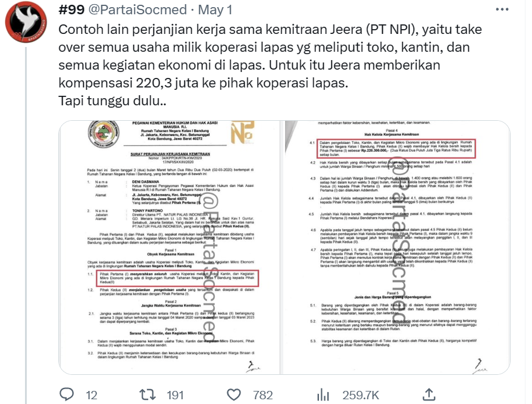Click the share upload icon

[x=429, y=394]
